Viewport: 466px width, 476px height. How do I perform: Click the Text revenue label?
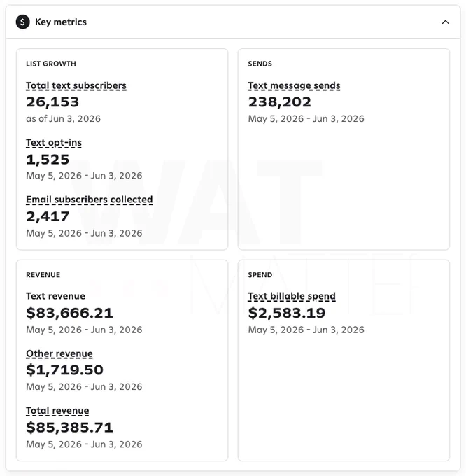point(55,296)
